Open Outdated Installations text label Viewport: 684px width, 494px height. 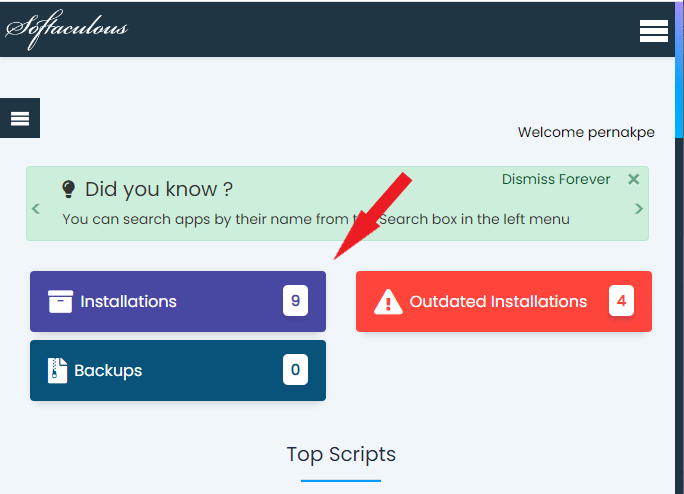point(498,301)
